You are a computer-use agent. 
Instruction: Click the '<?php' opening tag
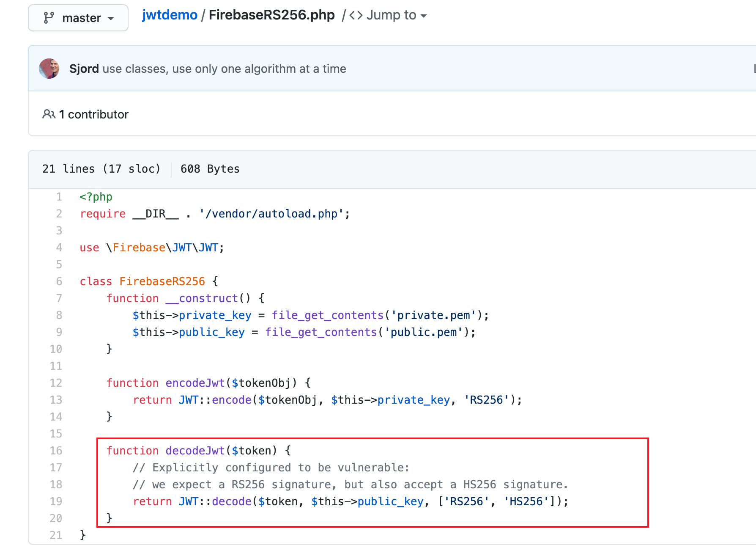coord(96,197)
